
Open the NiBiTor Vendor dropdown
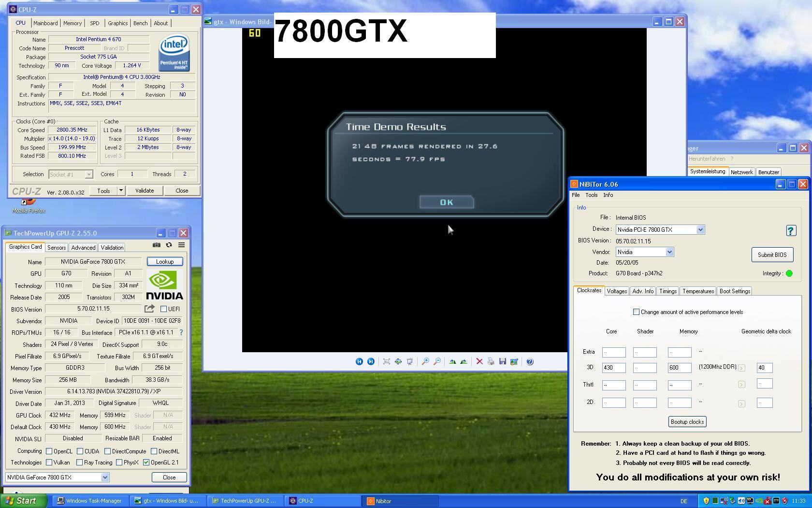(x=669, y=252)
